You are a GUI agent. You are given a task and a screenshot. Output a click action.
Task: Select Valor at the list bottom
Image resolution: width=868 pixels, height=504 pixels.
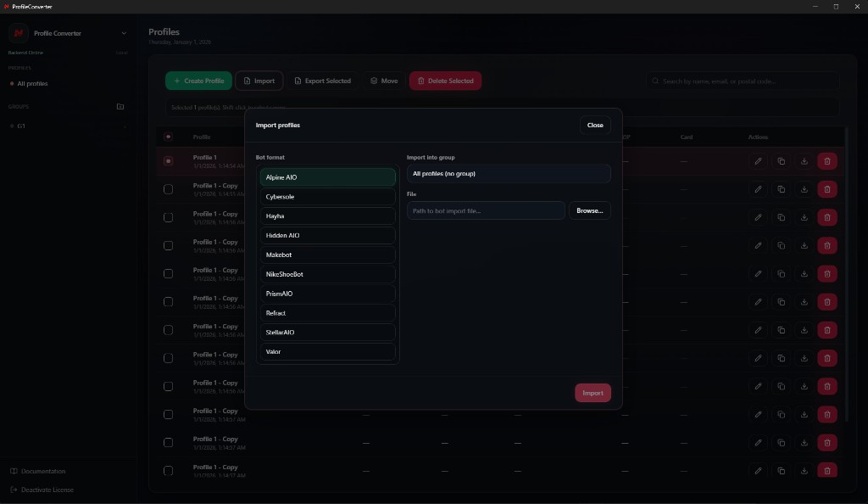click(328, 351)
